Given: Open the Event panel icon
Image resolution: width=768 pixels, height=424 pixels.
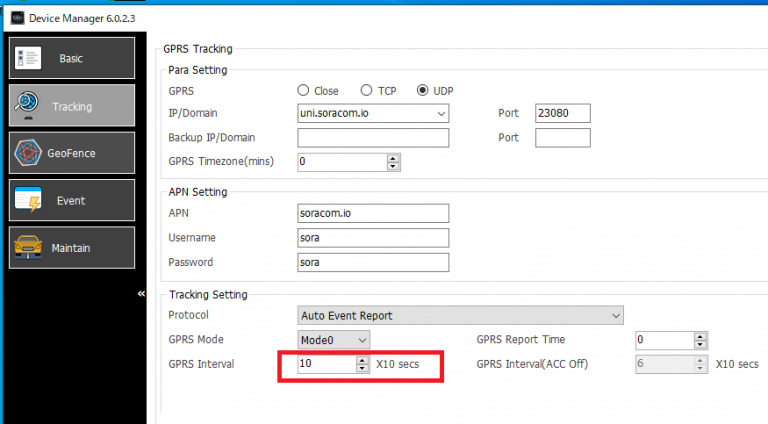Looking at the screenshot, I should tap(27, 200).
